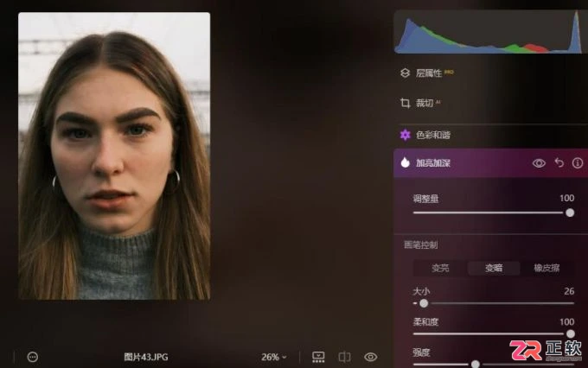Click the 大小 value 26
This screenshot has height=368, width=588.
(569, 291)
